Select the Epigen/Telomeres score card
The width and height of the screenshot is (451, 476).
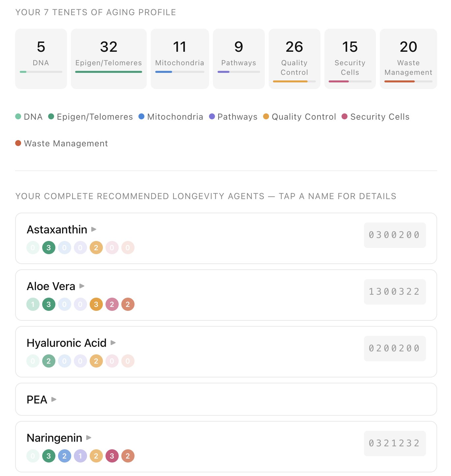coord(109,59)
